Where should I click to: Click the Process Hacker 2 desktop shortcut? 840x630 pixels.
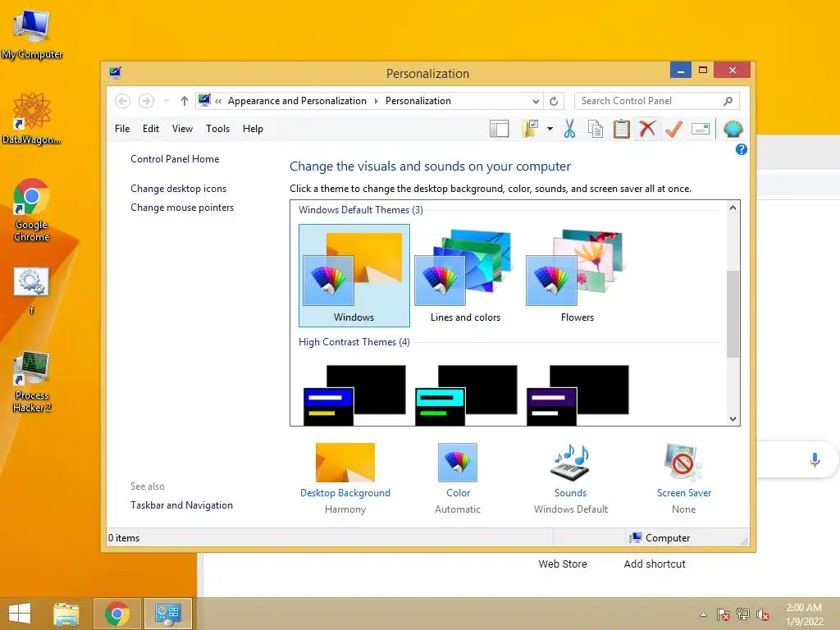tap(32, 381)
